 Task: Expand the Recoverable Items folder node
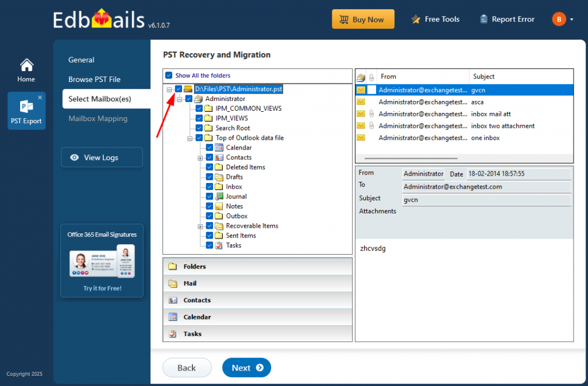(x=200, y=227)
